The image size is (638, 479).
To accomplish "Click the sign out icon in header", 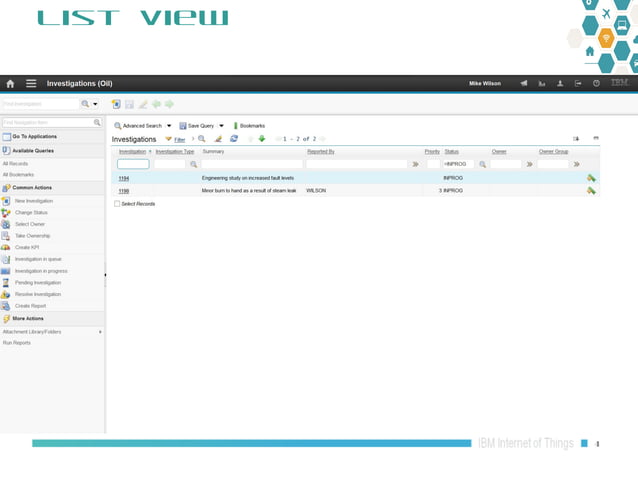I will point(578,83).
